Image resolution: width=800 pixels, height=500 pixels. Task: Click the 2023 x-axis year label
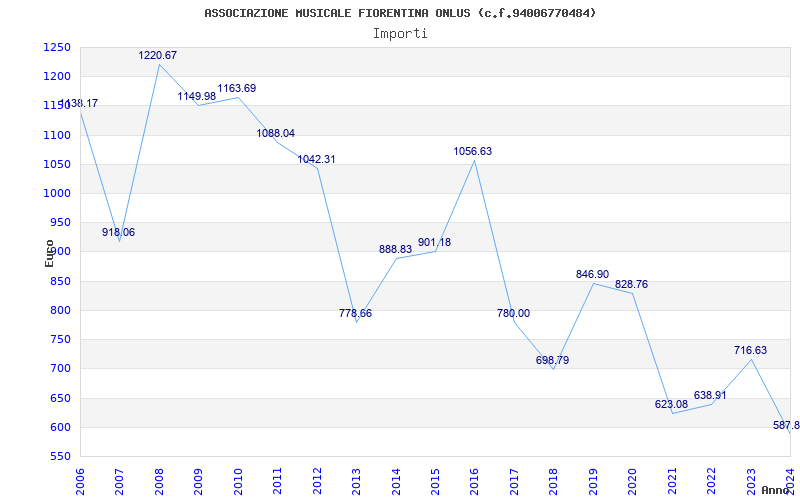click(751, 482)
